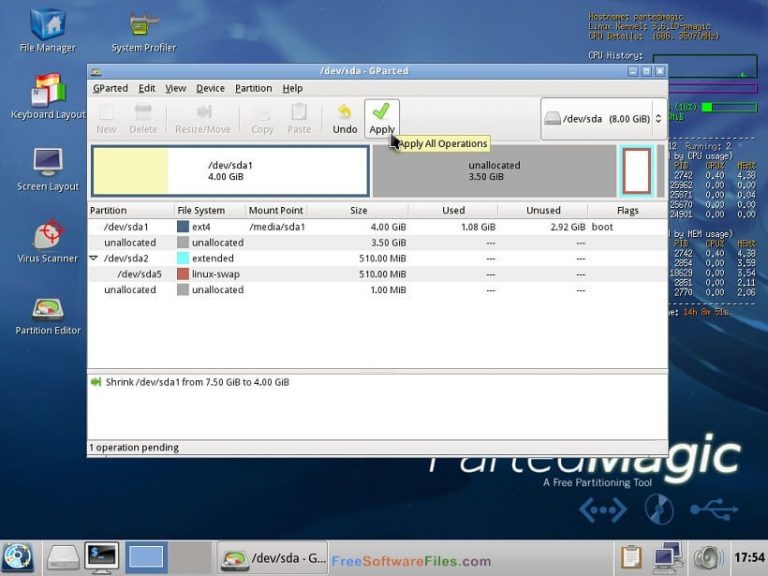Click the volume speaker tray icon
Screen dimensions: 768x576
708,557
